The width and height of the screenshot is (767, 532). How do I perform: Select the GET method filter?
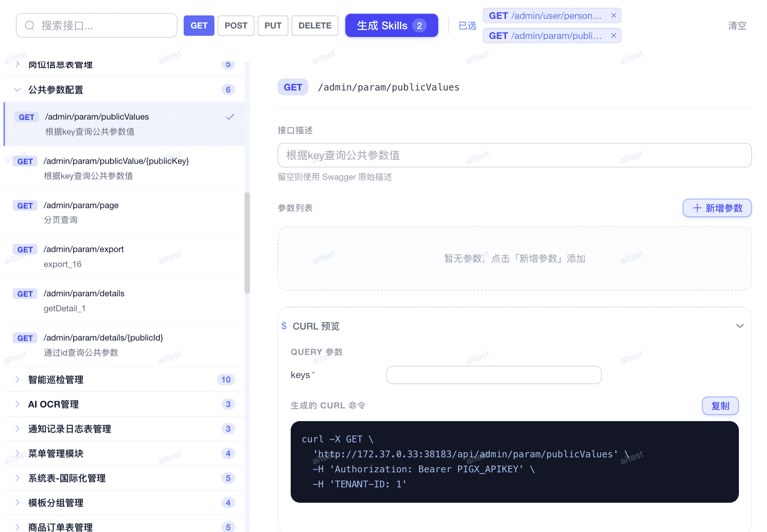(199, 25)
